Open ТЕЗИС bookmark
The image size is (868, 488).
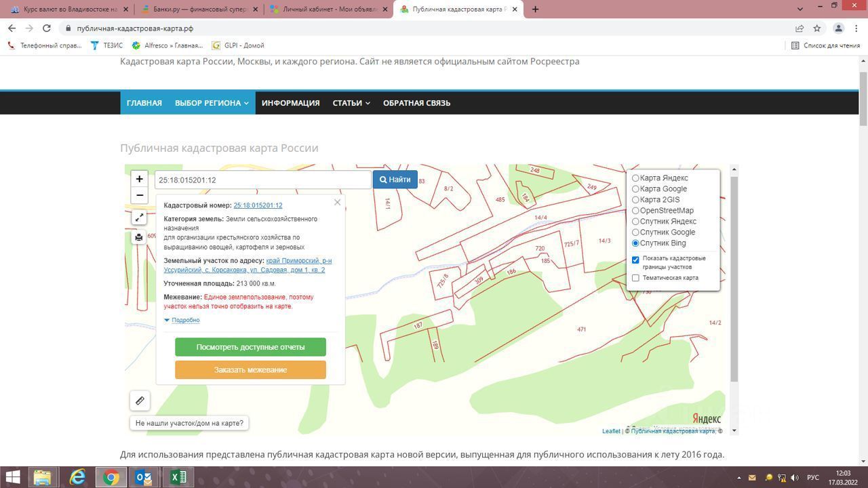pyautogui.click(x=107, y=45)
